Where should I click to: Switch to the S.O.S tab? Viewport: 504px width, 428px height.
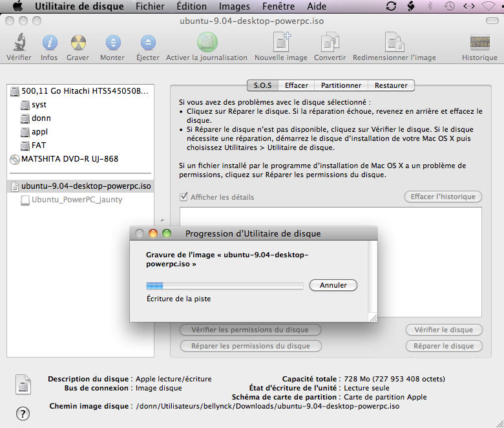point(262,85)
